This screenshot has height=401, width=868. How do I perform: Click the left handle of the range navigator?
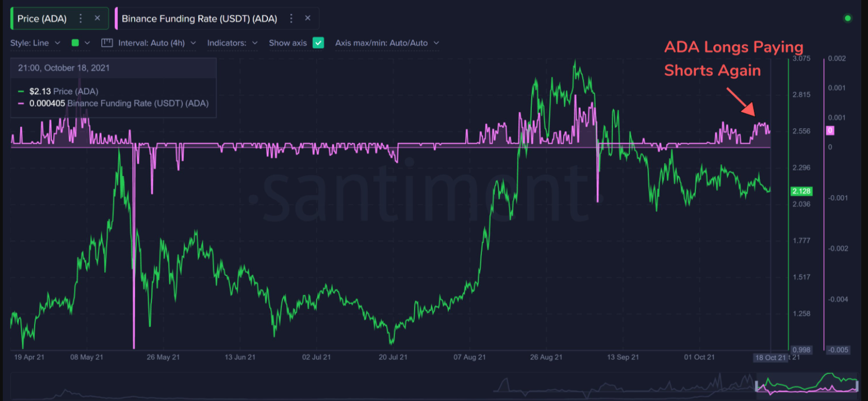pyautogui.click(x=757, y=386)
